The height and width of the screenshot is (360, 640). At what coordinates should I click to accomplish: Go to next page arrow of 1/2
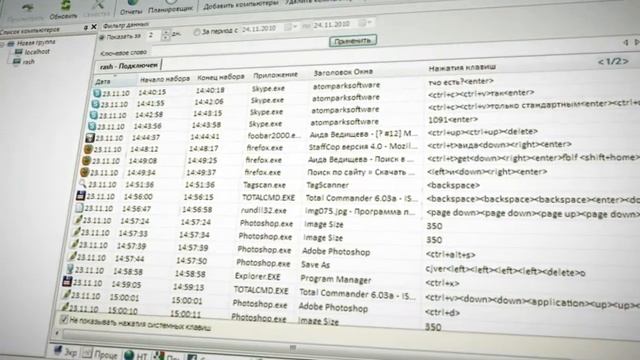(625, 61)
